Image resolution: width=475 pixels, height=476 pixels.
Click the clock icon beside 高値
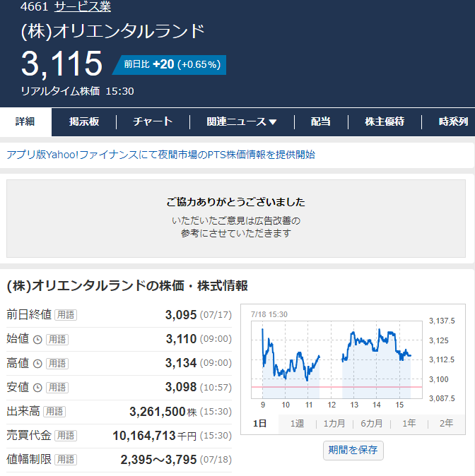tap(37, 364)
